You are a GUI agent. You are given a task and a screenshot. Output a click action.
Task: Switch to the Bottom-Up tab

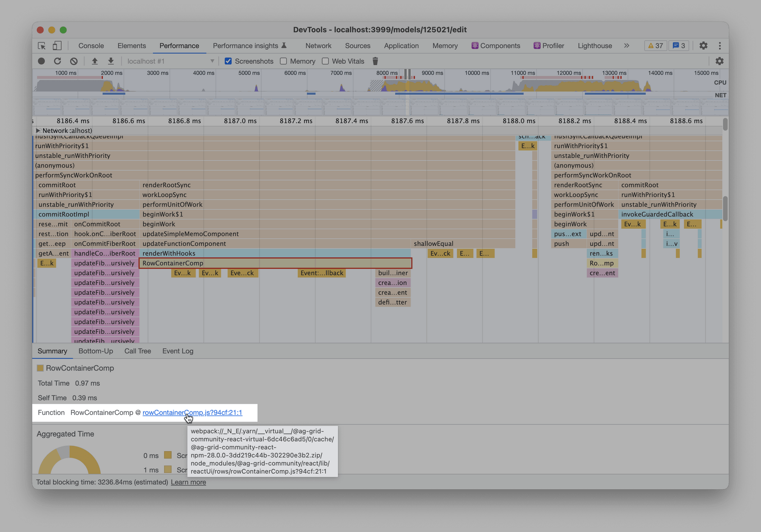96,351
